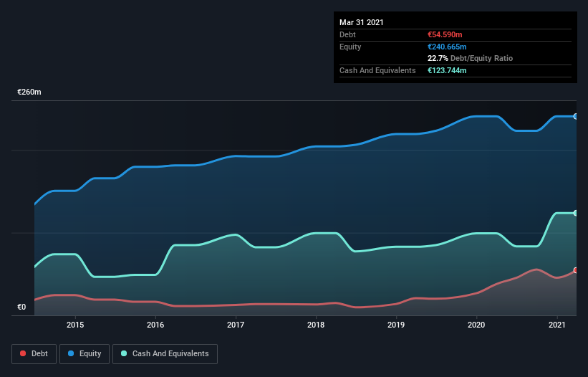The image size is (588, 377).
Task: Click the 2019 x-axis label
Action: pyautogui.click(x=396, y=325)
